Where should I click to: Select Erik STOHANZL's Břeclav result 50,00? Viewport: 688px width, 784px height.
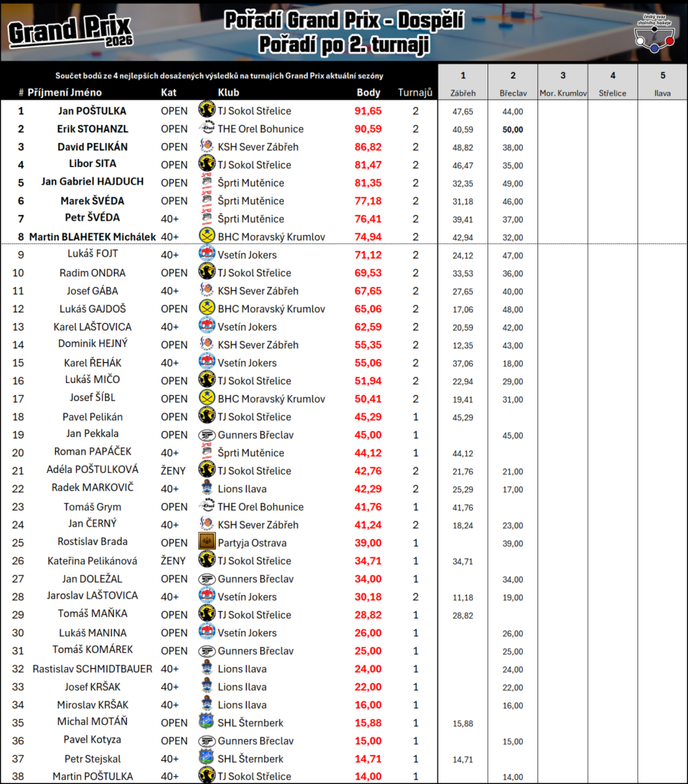tap(513, 129)
